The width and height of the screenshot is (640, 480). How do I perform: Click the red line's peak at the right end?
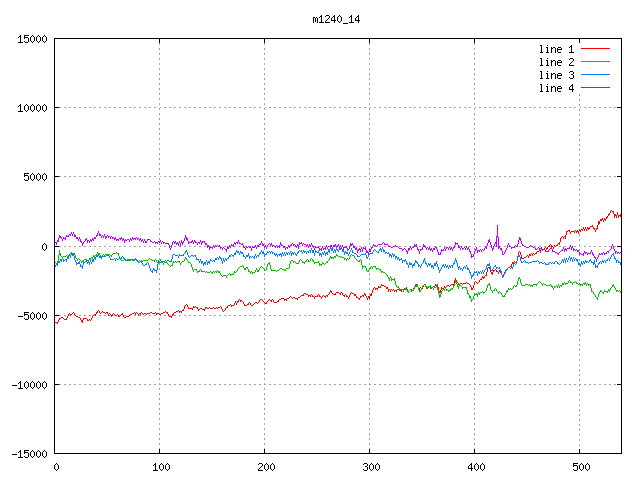611,211
